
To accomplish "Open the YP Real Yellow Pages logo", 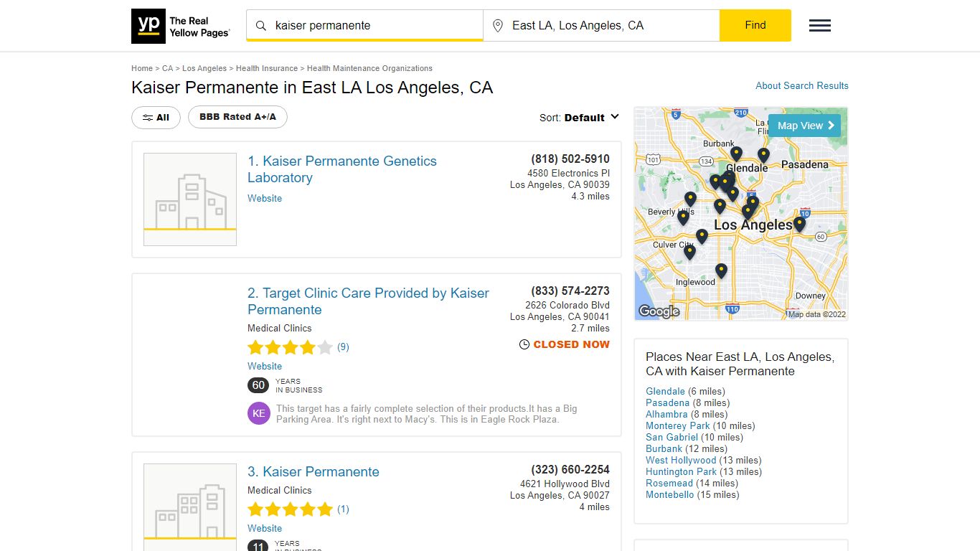I will 181,27.
